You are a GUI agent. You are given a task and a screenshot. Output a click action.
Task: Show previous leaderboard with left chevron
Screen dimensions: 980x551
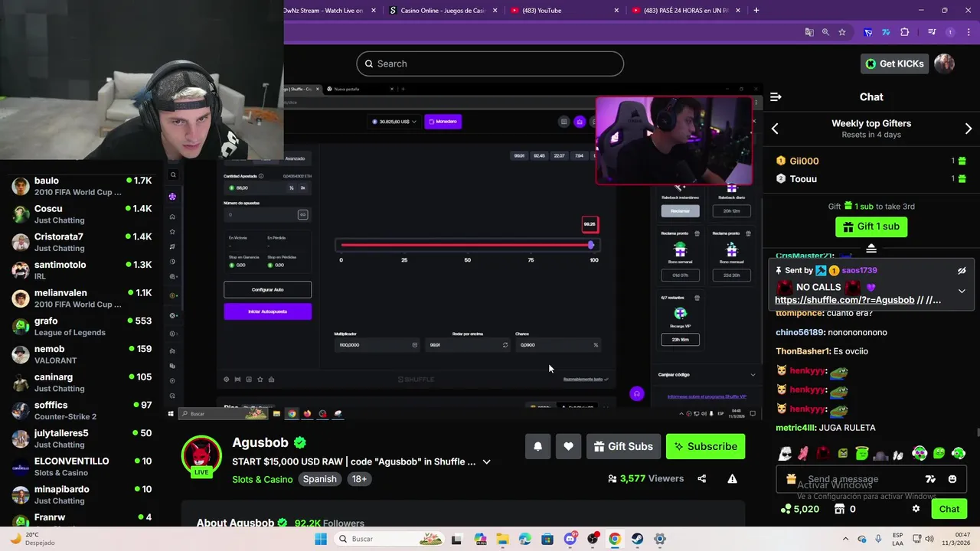(775, 129)
